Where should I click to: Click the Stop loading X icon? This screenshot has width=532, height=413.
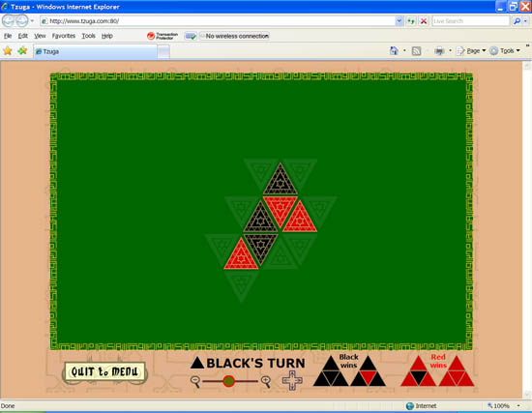point(424,21)
